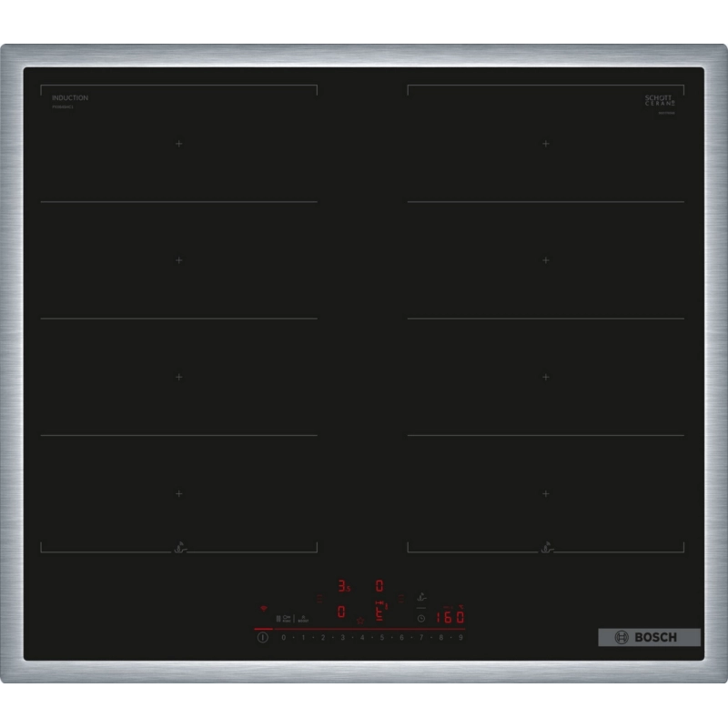Select the front right zone display
The height and width of the screenshot is (728, 728).
pos(380,611)
